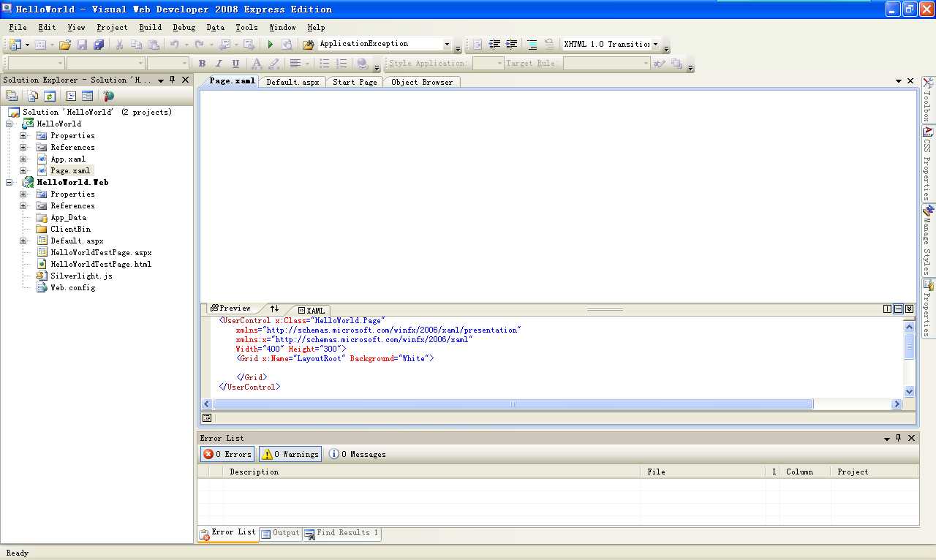Switch to the Start Page tab

355,82
